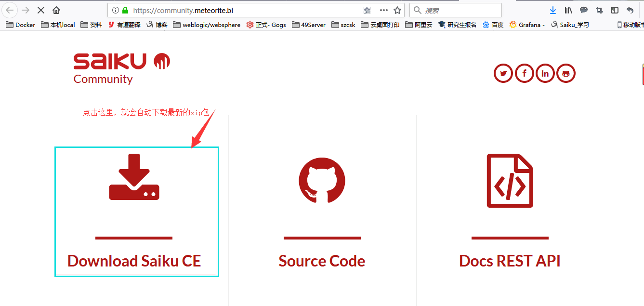The height and width of the screenshot is (306, 644).
Task: Open the 移动版书签 bookmark folder
Action: 630,25
